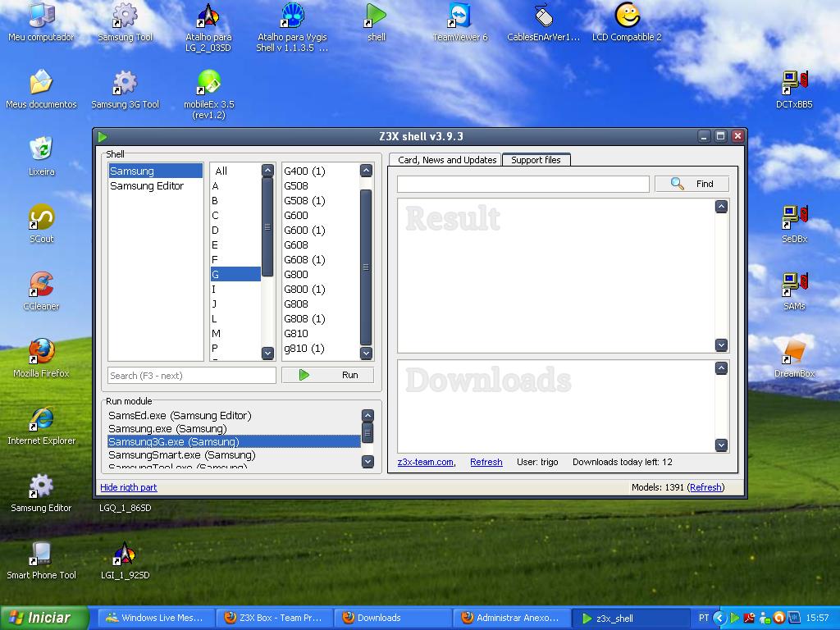Open the Meus documentos folder icon
Screen dimensions: 840x630
tap(41, 89)
